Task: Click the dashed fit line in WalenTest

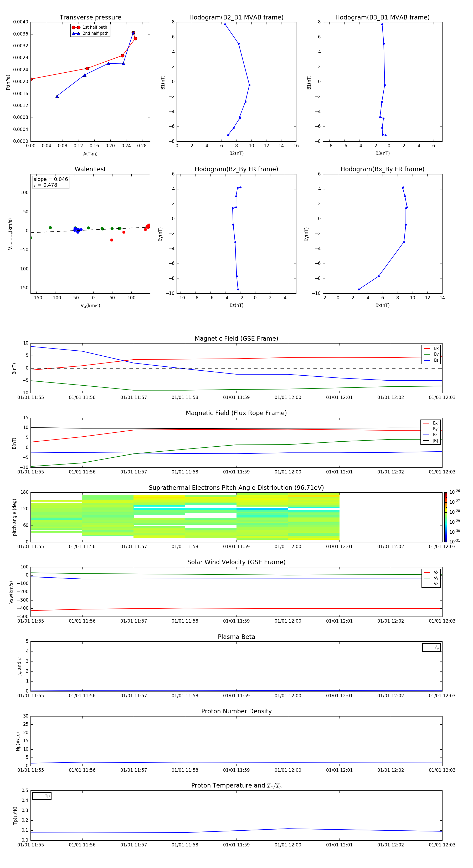Action: [90, 230]
